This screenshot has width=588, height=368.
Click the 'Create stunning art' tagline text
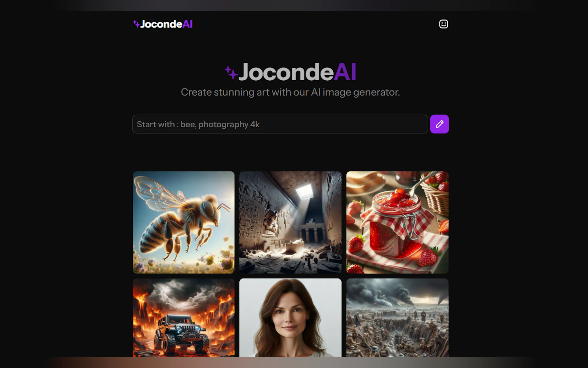[290, 92]
